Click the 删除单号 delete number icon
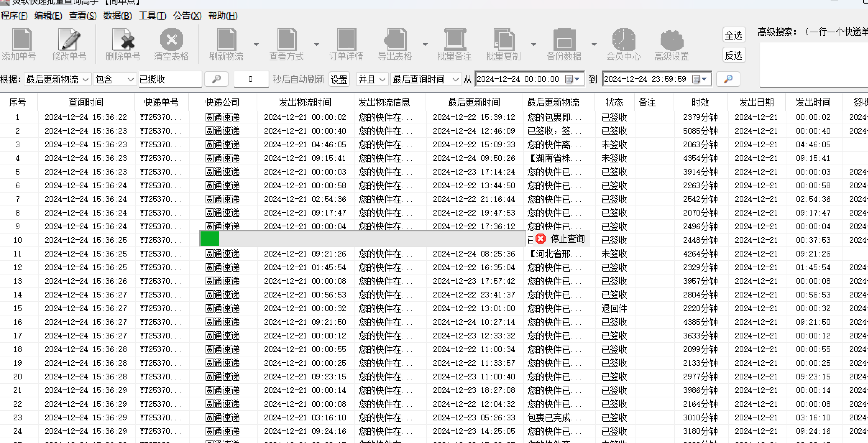 (x=123, y=39)
